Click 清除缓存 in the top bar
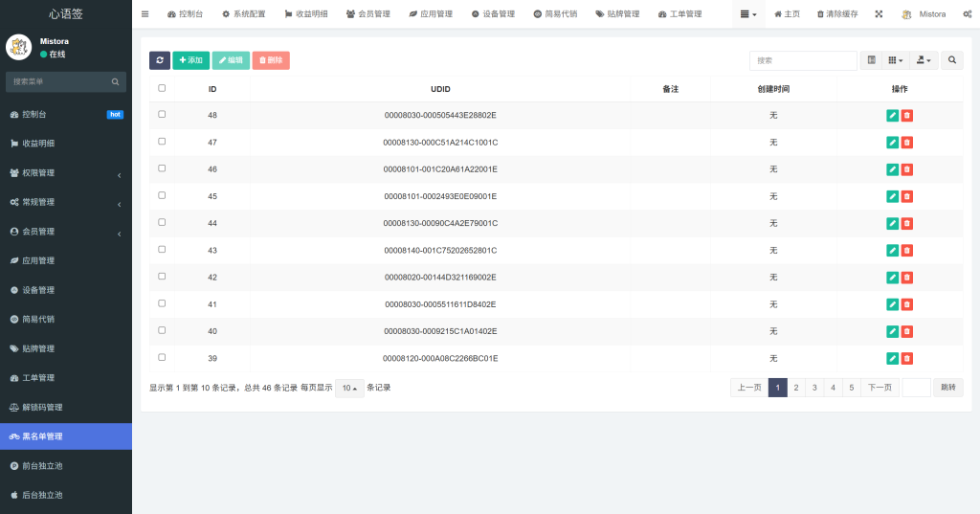 [837, 13]
